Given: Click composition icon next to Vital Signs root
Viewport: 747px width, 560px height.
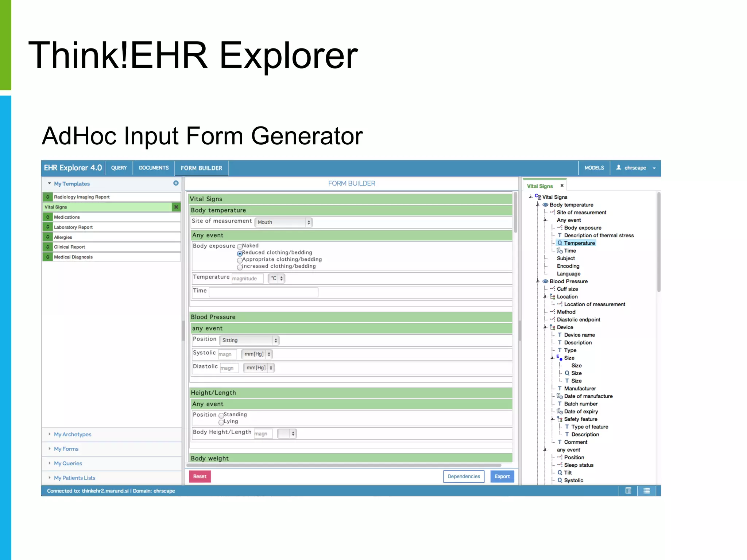Looking at the screenshot, I should pos(538,197).
